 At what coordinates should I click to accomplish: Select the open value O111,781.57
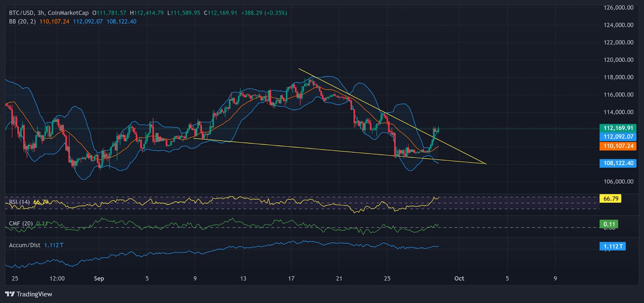coord(109,13)
